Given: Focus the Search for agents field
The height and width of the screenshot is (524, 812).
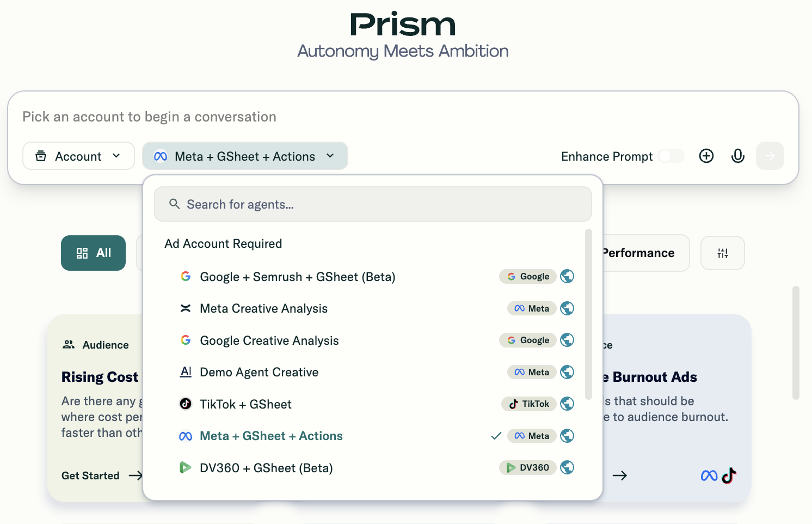Looking at the screenshot, I should pos(373,204).
